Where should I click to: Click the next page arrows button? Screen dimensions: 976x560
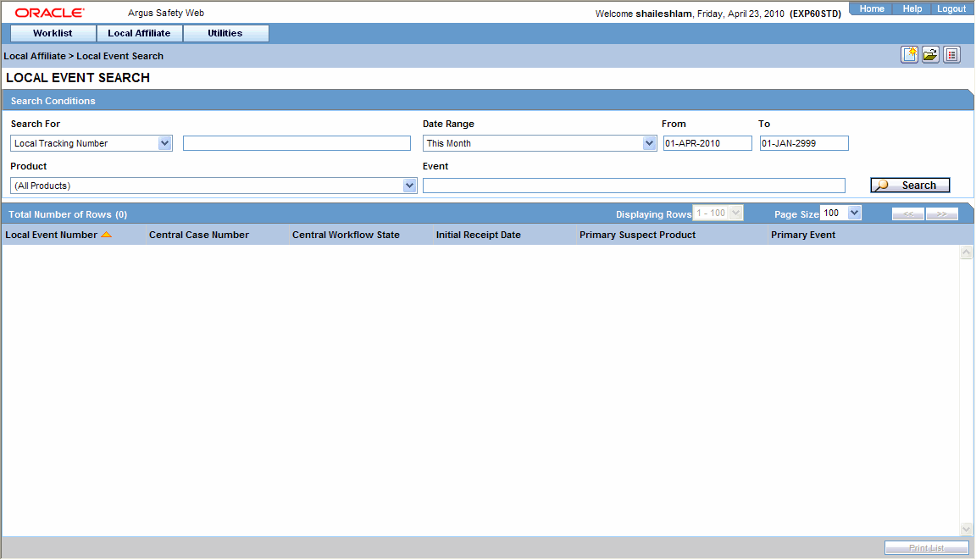pyautogui.click(x=941, y=213)
